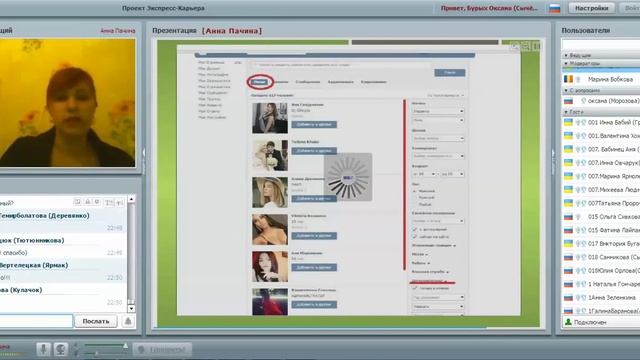This screenshot has width=640, height=360.
Task: Open the country dropdown in the search filters
Action: (438, 111)
